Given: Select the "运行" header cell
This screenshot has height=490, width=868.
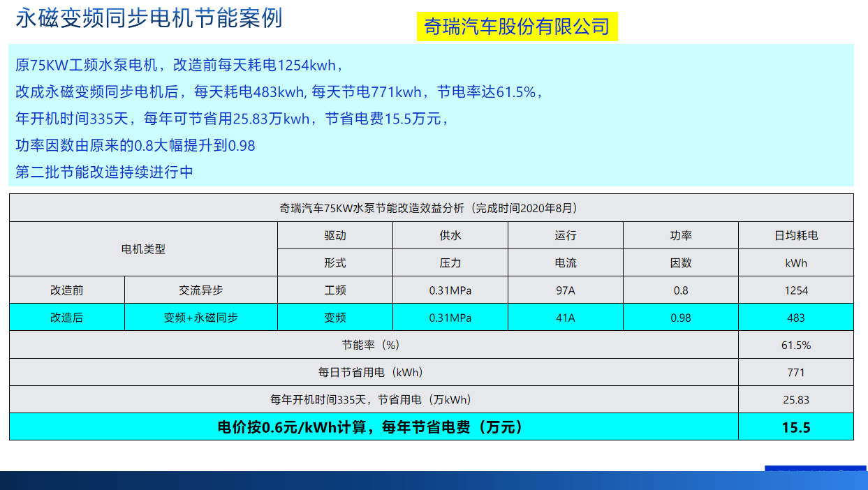Looking at the screenshot, I should (x=566, y=236).
